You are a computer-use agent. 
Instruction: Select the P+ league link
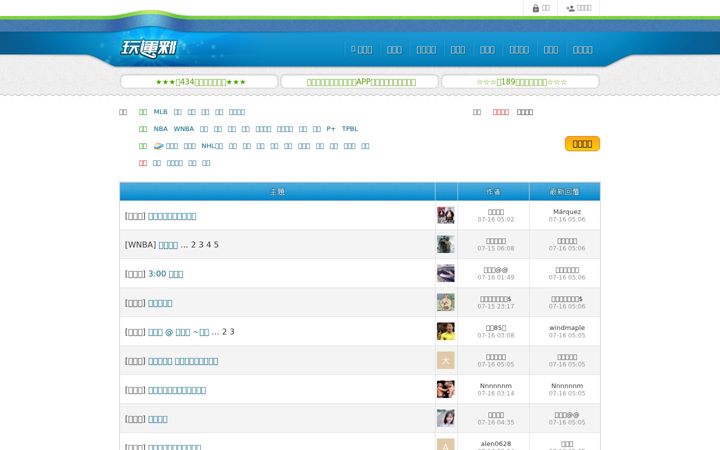click(x=331, y=129)
